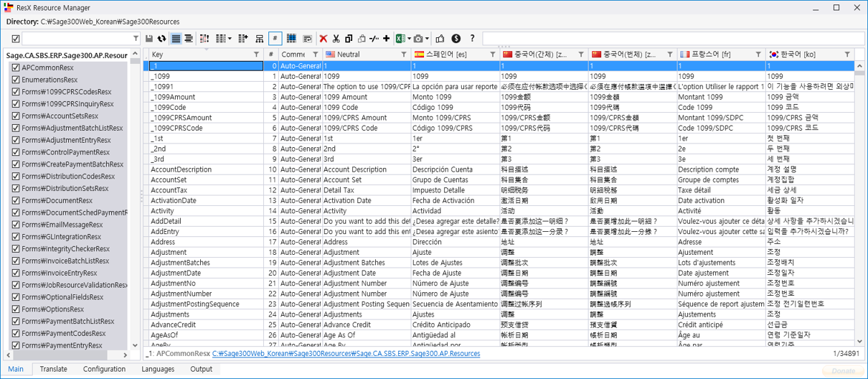Open the Key column filter dropdown
868x379 pixels.
256,55
